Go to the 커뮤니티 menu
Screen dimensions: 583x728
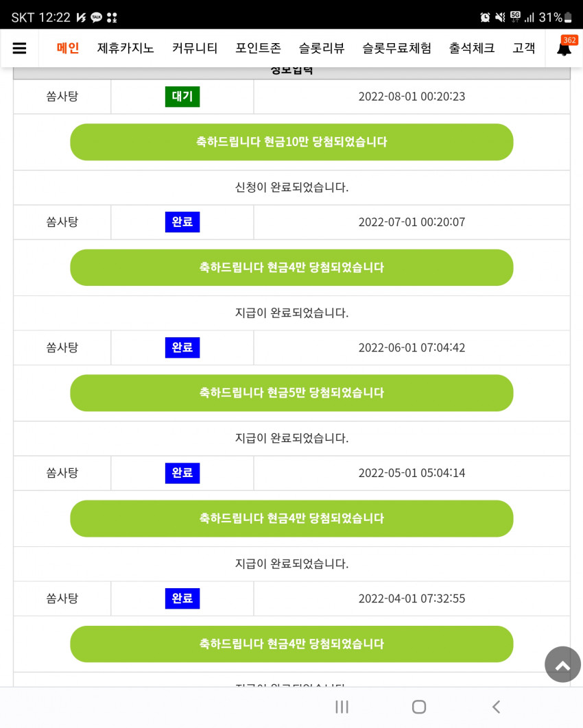(195, 48)
